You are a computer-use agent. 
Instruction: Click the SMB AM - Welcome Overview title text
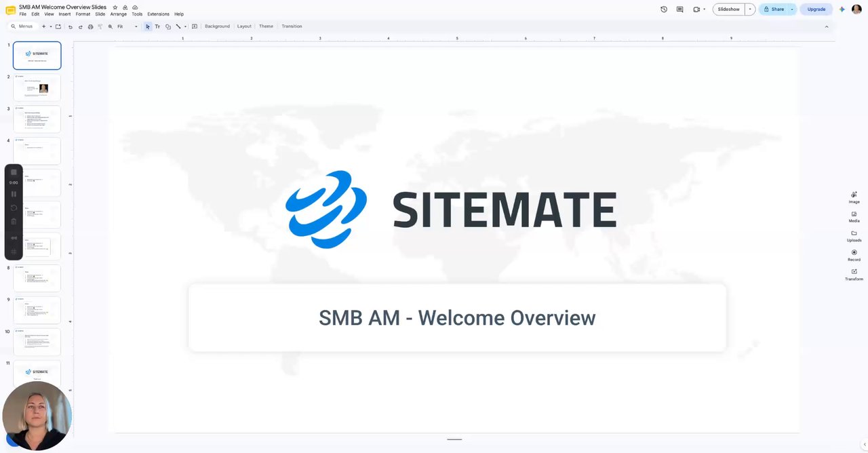click(457, 317)
